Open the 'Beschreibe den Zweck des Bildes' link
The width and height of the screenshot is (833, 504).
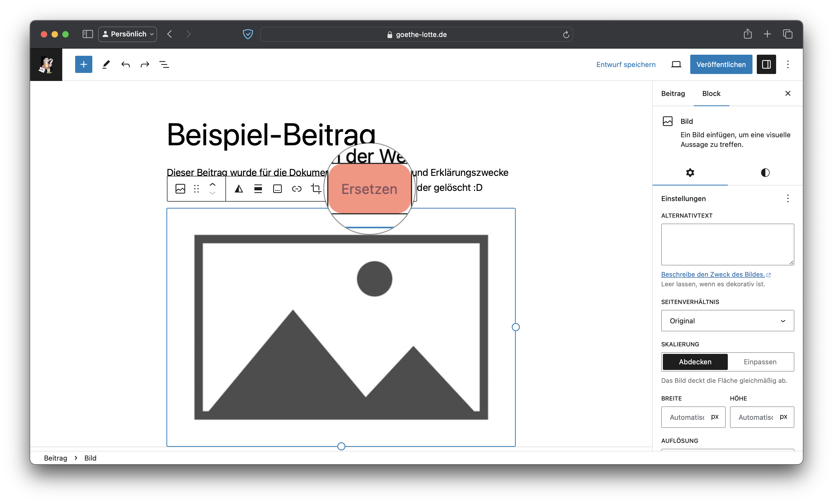[x=713, y=274]
